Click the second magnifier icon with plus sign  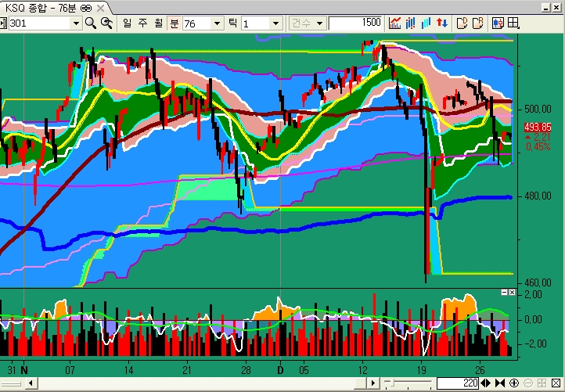pyautogui.click(x=106, y=23)
